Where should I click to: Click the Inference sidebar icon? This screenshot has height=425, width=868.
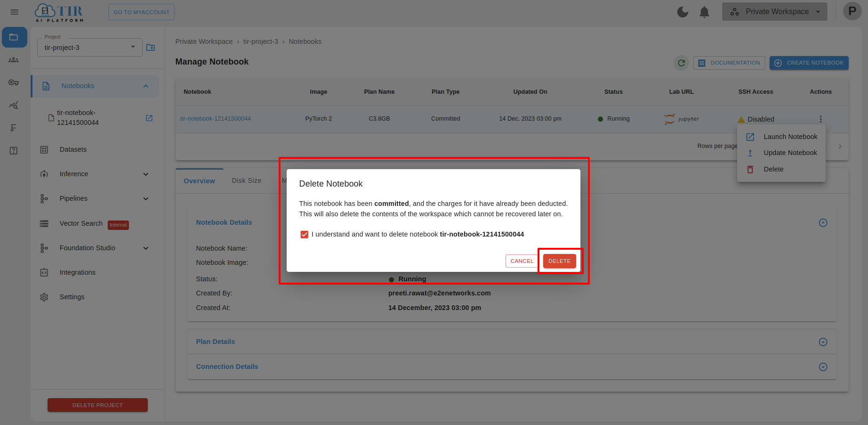pyautogui.click(x=44, y=174)
